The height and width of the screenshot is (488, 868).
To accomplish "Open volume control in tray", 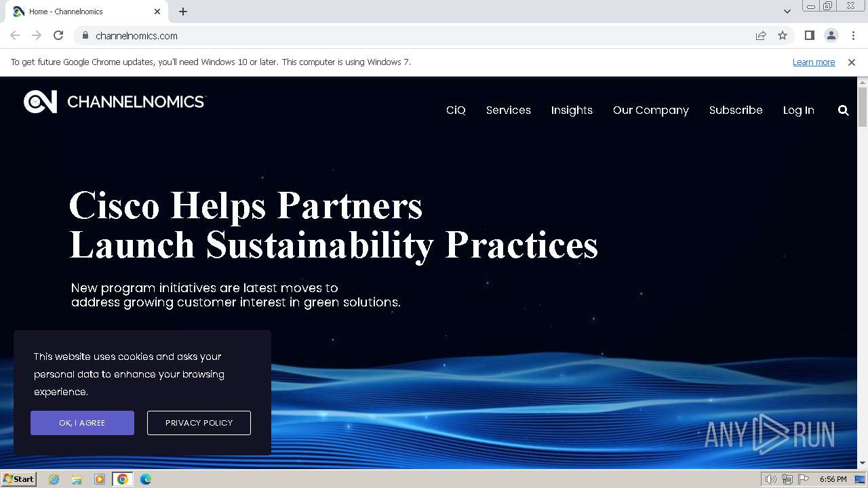I will tap(771, 479).
